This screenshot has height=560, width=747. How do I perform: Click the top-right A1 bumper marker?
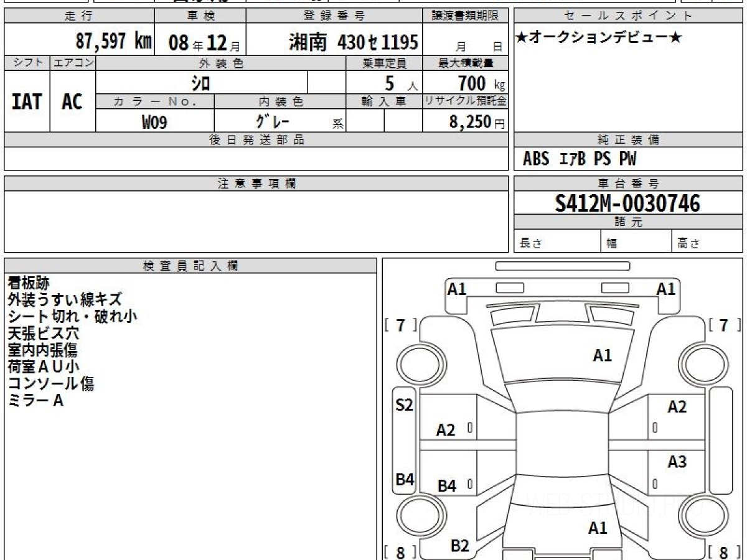point(666,289)
